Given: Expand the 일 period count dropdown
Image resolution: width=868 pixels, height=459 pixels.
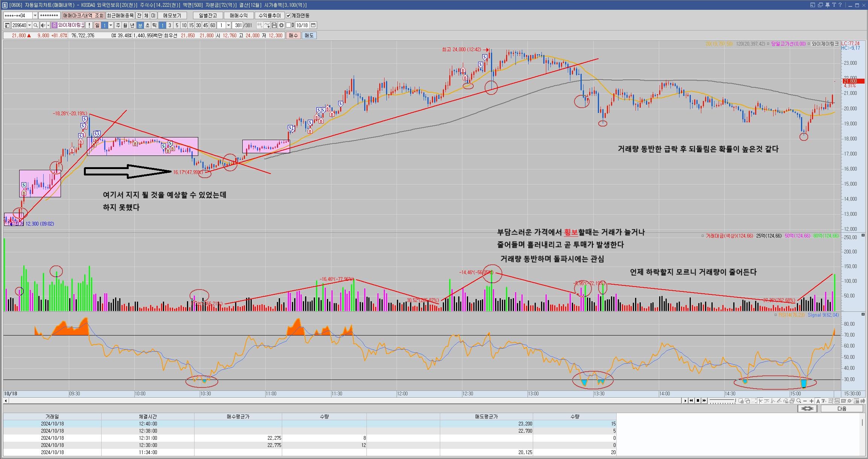Looking at the screenshot, I should pos(111,25).
